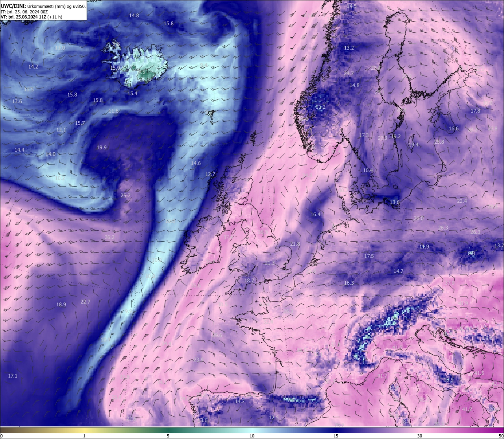Click the map value '21.3'
Viewport: 504px width, 439px height.
tap(270, 263)
